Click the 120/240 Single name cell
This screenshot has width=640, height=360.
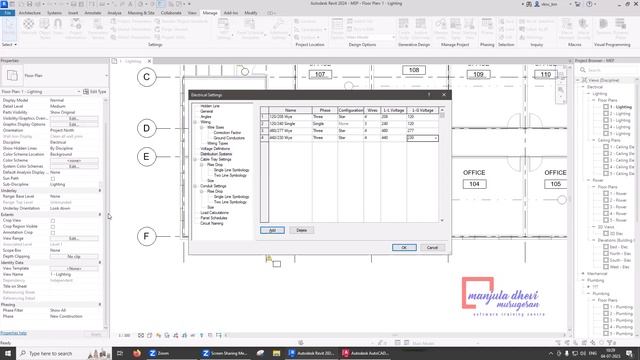(290, 124)
